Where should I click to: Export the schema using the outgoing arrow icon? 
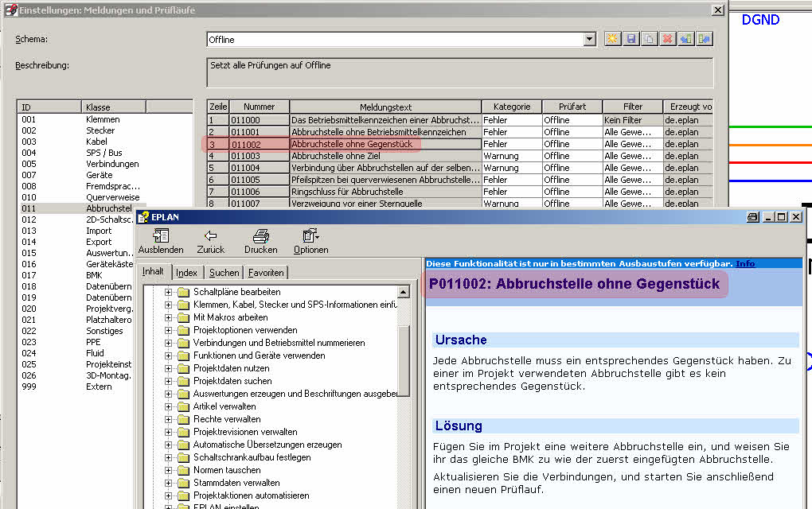pyautogui.click(x=705, y=39)
